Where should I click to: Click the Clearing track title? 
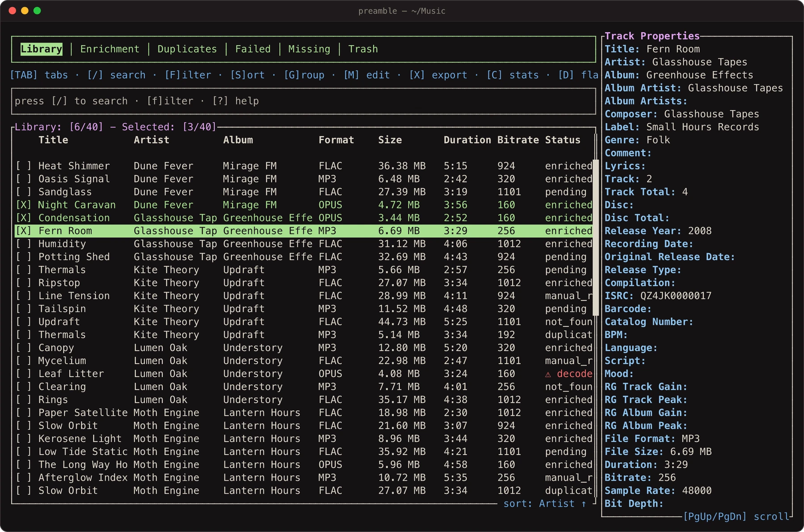click(x=62, y=387)
